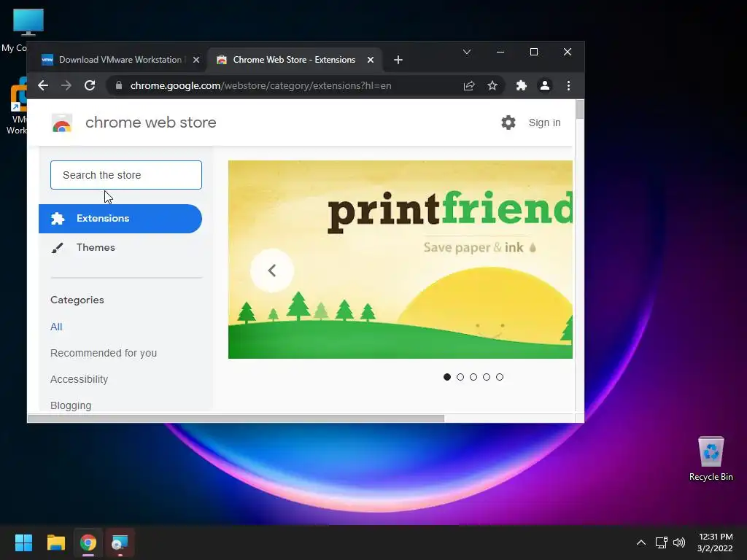The height and width of the screenshot is (560, 747).
Task: Click the chrome web store logo
Action: 62,123
